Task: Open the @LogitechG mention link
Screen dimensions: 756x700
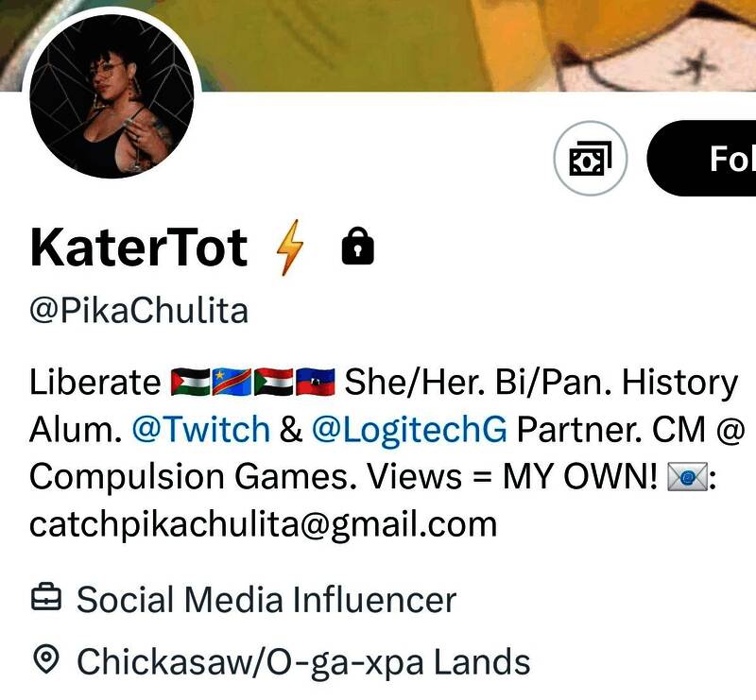Action: click(409, 429)
